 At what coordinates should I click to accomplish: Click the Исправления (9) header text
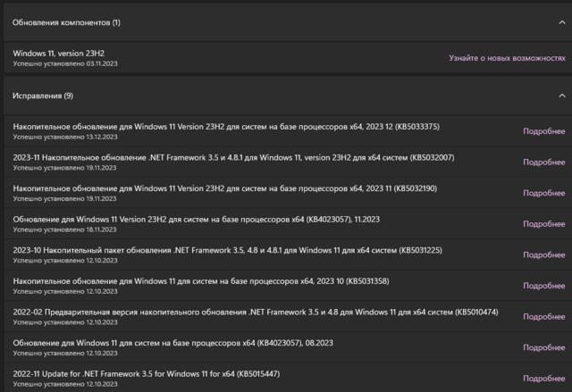coord(43,95)
